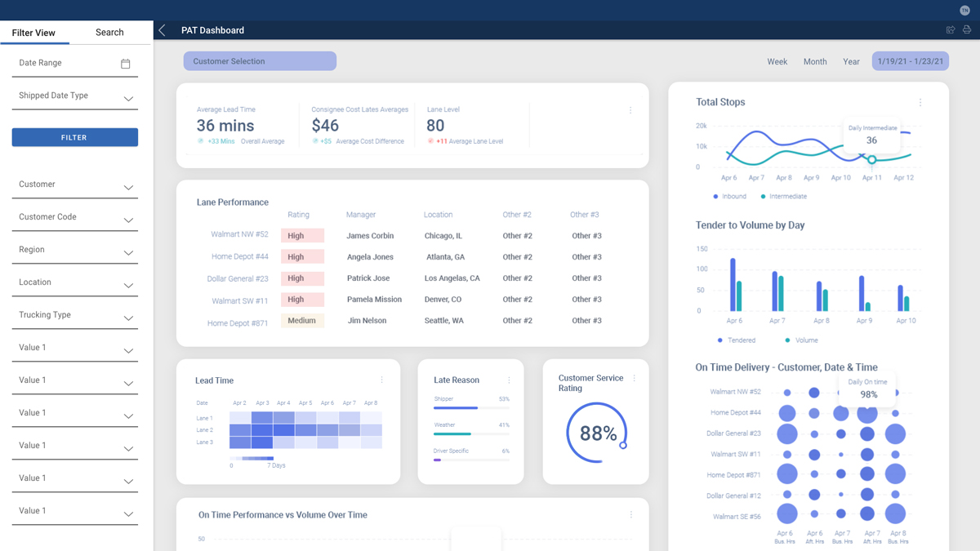
Task: Expand the Shipped Date Type dropdown
Action: click(x=128, y=99)
